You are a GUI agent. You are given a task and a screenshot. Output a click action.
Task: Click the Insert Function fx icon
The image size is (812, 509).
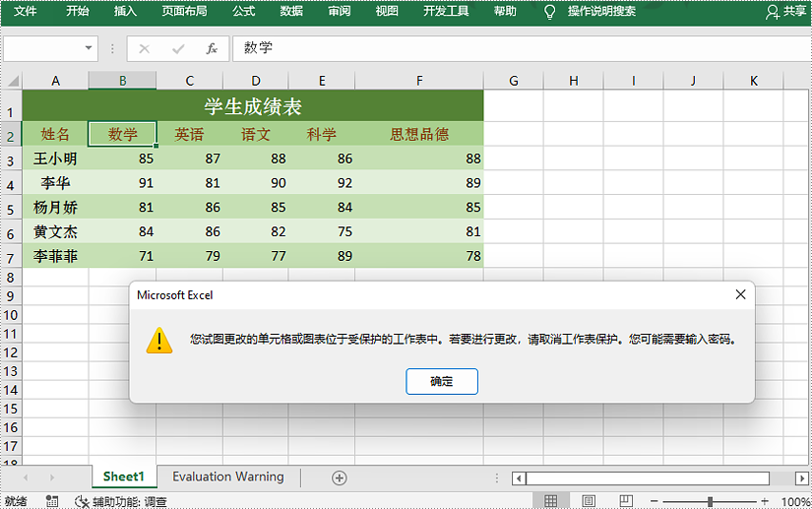tap(212, 48)
